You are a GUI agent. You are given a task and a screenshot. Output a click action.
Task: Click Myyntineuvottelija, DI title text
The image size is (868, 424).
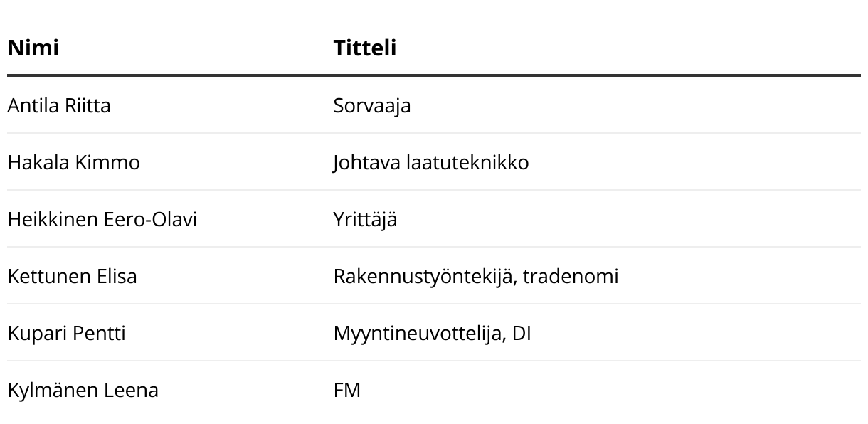point(432,333)
